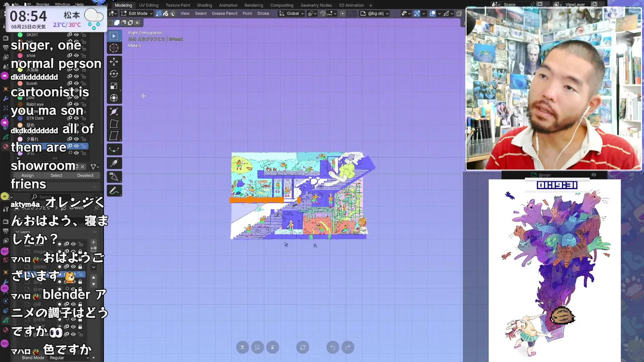Select the Shear tool
Screen dimensions: 644x362
114,136
